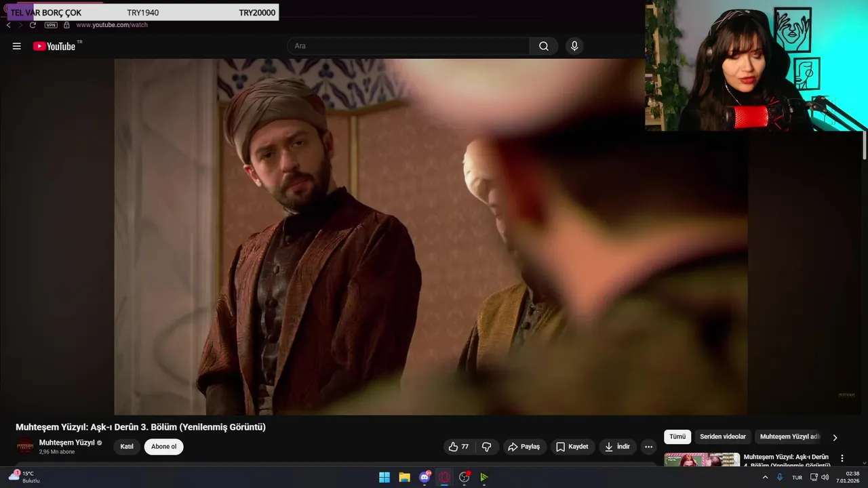868x488 pixels.
Task: Go forward with the browser forward arrow
Action: 20,25
